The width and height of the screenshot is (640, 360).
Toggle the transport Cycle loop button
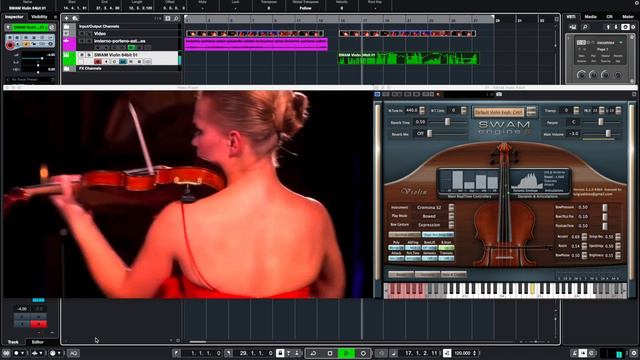[x=313, y=353]
